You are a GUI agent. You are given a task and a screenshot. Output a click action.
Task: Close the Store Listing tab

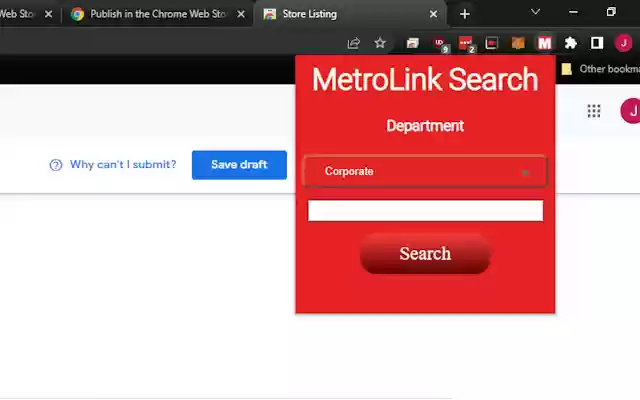(x=433, y=14)
